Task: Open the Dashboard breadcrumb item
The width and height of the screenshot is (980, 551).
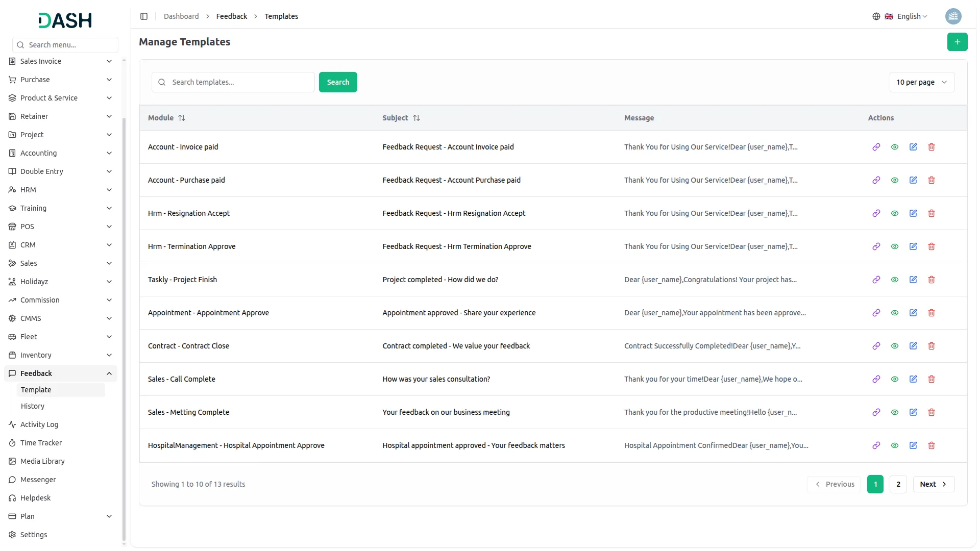Action: click(181, 16)
